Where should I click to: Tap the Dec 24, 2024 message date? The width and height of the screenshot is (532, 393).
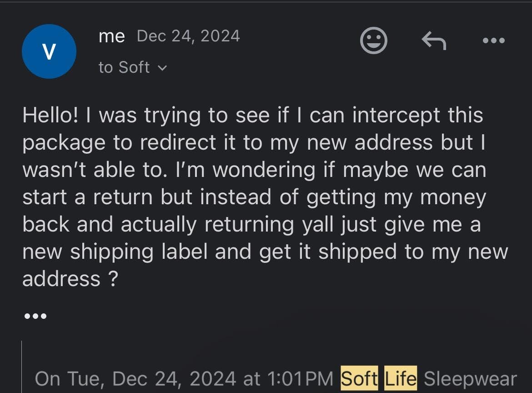coord(188,36)
